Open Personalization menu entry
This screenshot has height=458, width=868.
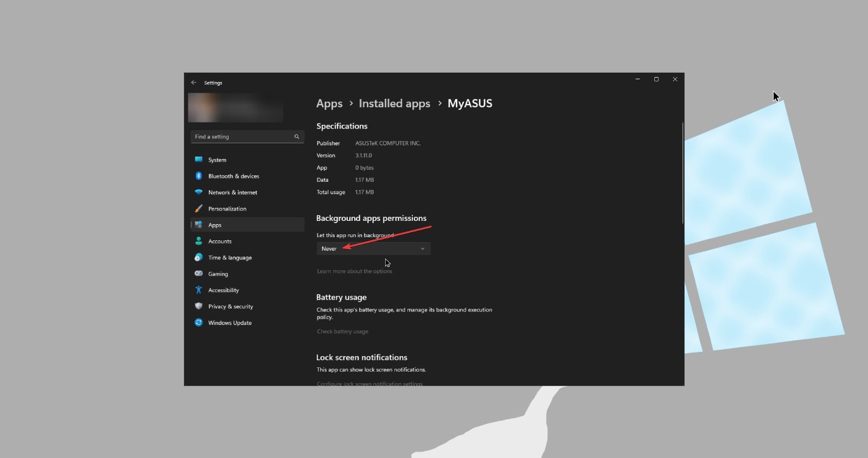247,208
